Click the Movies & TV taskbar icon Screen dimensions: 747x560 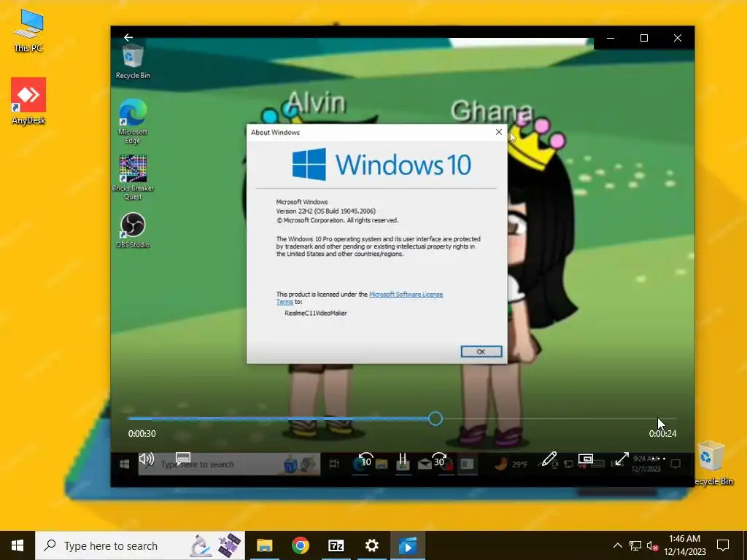click(408, 545)
